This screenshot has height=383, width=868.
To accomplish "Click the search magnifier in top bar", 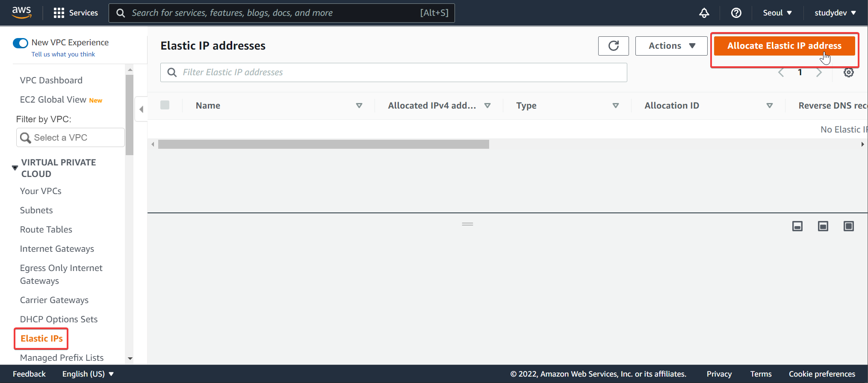I will (x=121, y=13).
